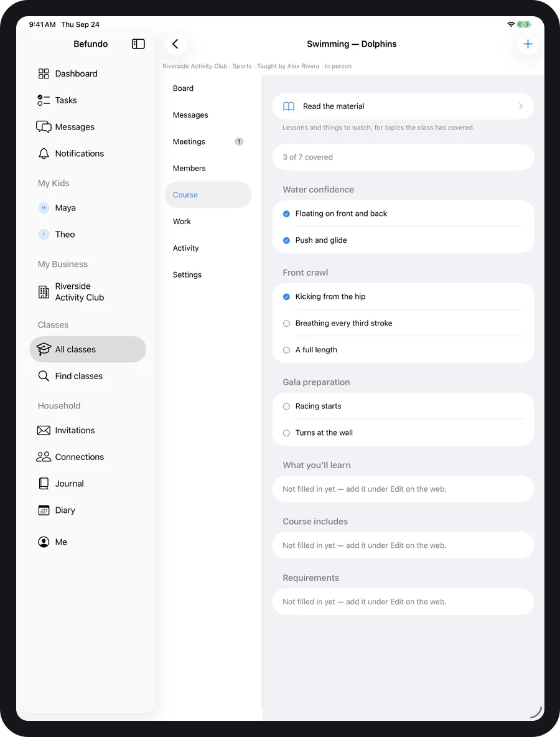Open the Members tab
This screenshot has height=737, width=560.
click(x=208, y=168)
